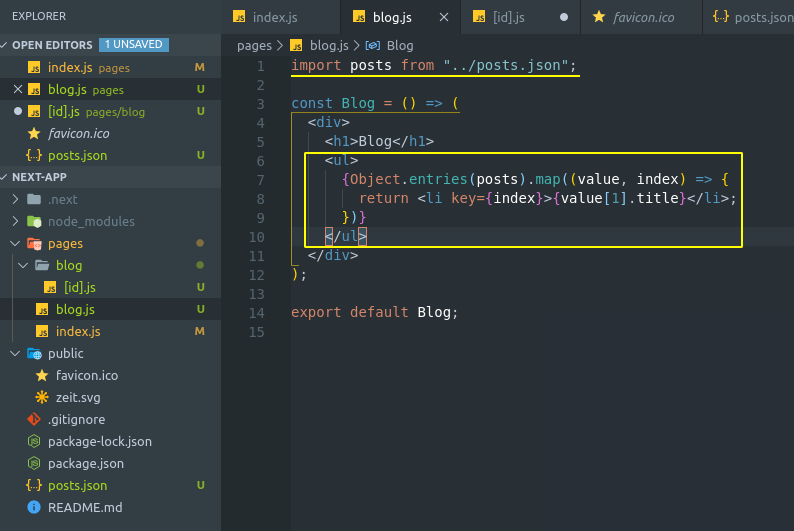The image size is (794, 531).
Task: Select blog.js pages in Open Editors
Action: [x=110, y=90]
